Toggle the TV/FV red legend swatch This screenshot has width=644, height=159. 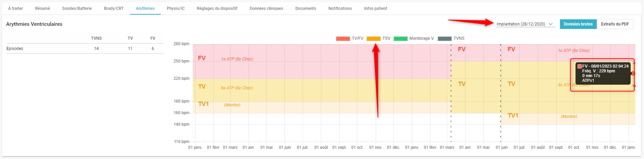pyautogui.click(x=343, y=38)
